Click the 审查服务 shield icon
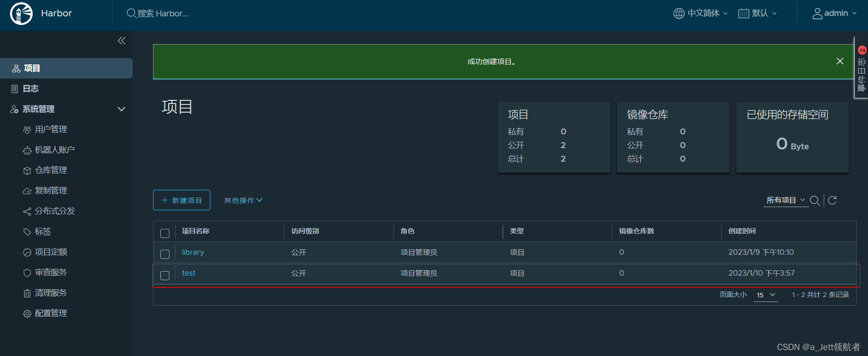This screenshot has width=868, height=356. coord(27,273)
